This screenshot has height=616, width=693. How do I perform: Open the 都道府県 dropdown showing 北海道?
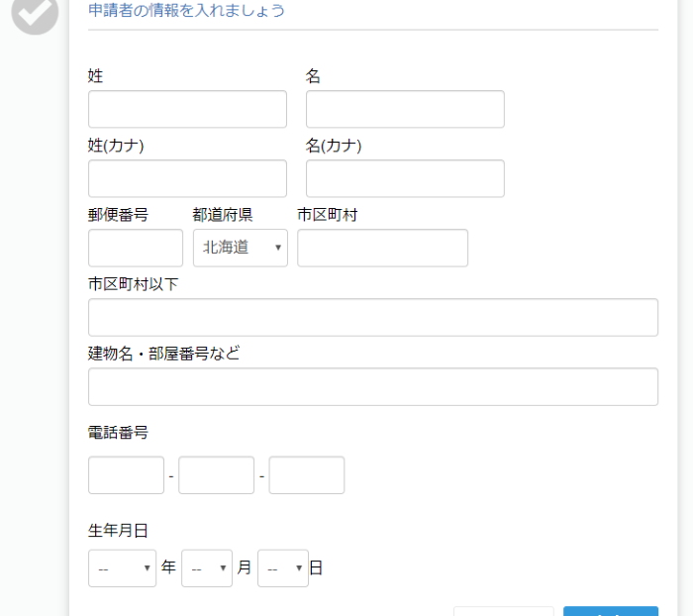click(x=241, y=248)
